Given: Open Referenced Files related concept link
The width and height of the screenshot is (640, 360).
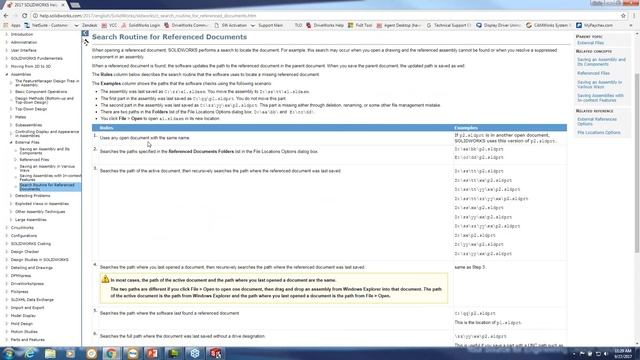Looking at the screenshot, I should (x=593, y=73).
